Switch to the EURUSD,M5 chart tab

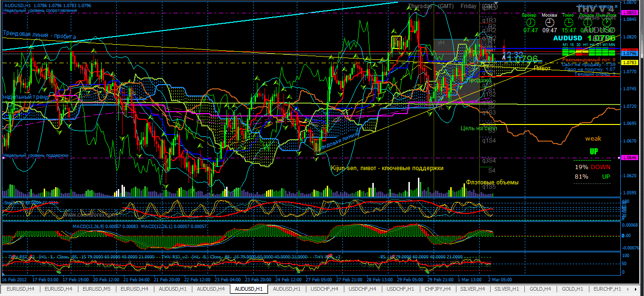[96, 288]
